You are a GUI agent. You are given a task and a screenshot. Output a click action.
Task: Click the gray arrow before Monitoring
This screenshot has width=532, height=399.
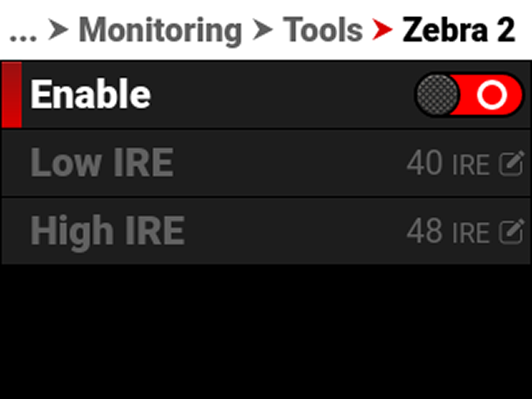pos(58,30)
